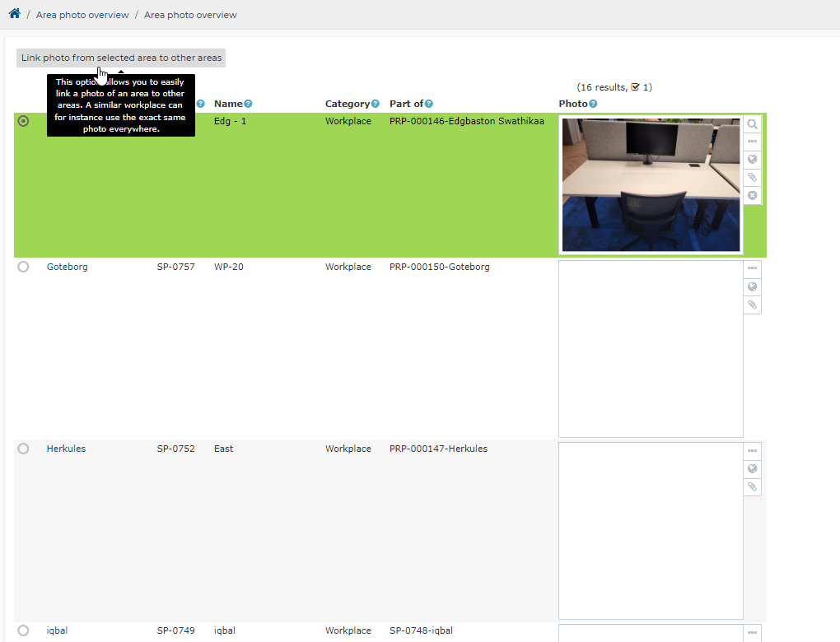Click the Photo column header

pyautogui.click(x=573, y=104)
